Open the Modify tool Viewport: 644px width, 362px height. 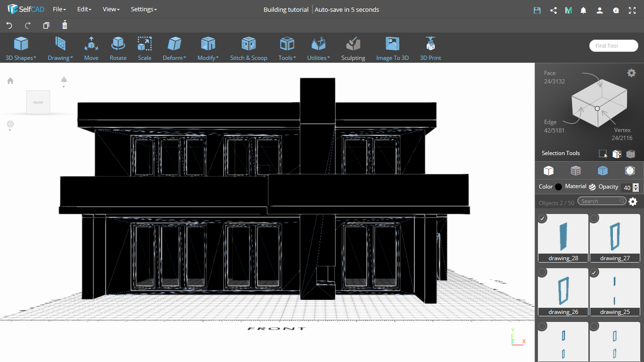(x=208, y=49)
